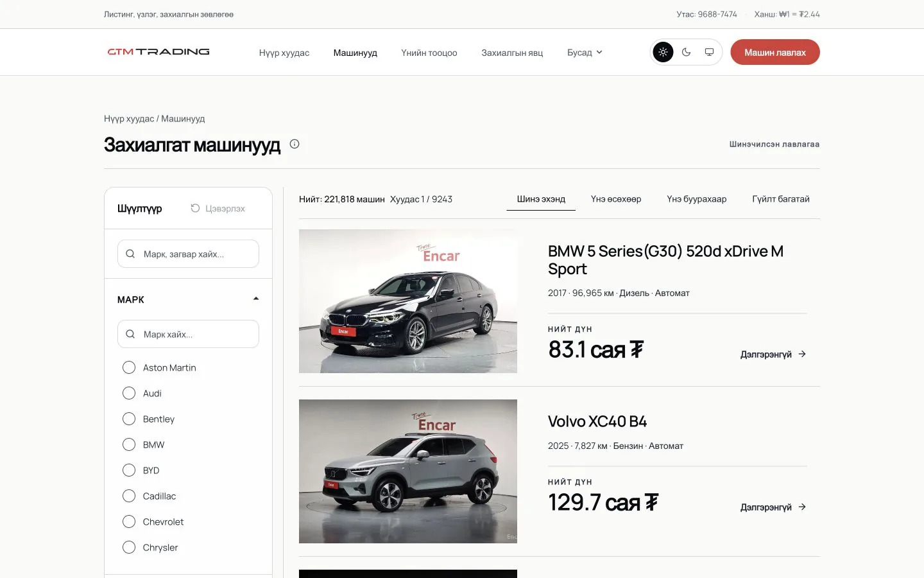
Task: Select the Audi brand radio button
Action: click(x=129, y=393)
